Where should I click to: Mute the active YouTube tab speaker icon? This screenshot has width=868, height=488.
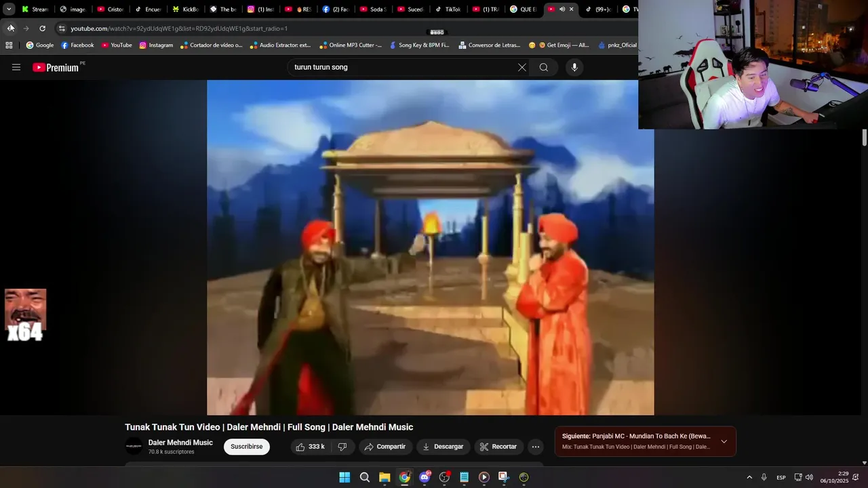[561, 9]
